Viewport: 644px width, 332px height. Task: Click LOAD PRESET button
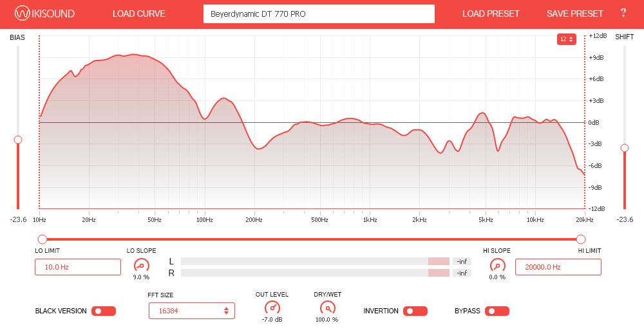click(x=491, y=14)
